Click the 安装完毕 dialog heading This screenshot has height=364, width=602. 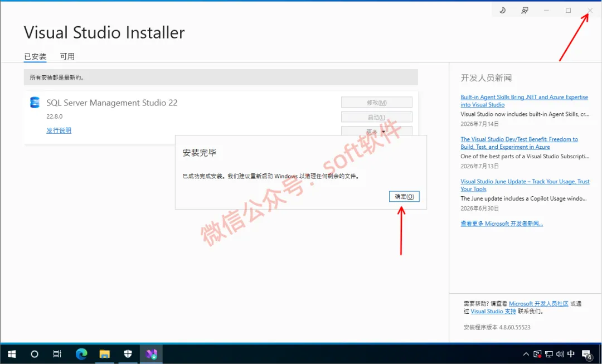point(200,152)
